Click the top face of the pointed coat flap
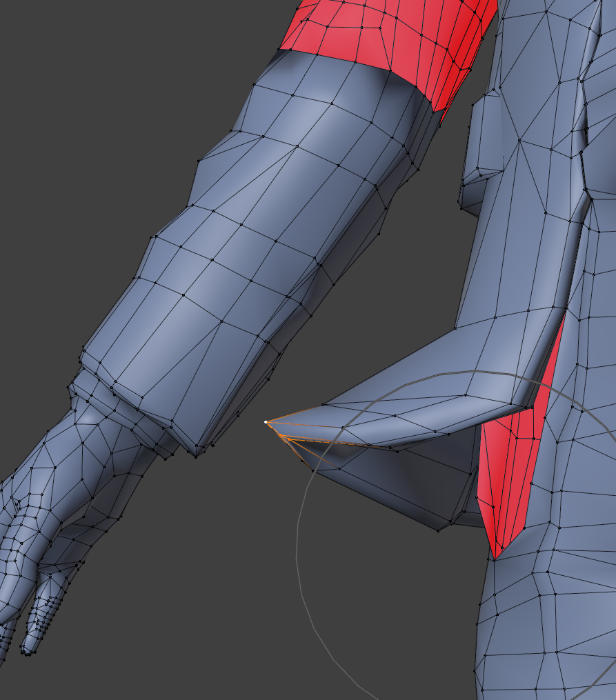616x700 pixels. [x=414, y=407]
